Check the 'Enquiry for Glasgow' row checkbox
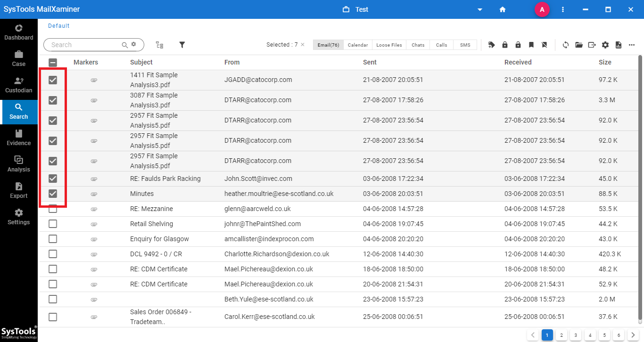 tap(53, 239)
